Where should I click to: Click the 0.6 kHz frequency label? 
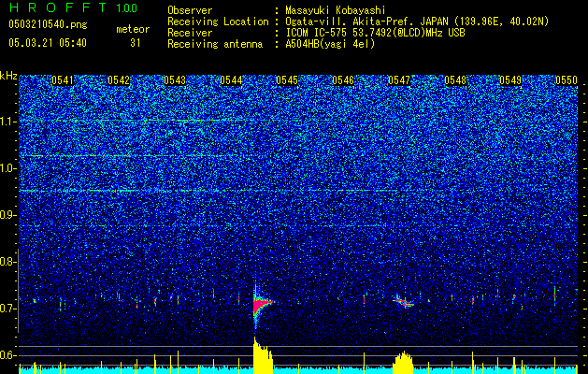pyautogui.click(x=7, y=355)
